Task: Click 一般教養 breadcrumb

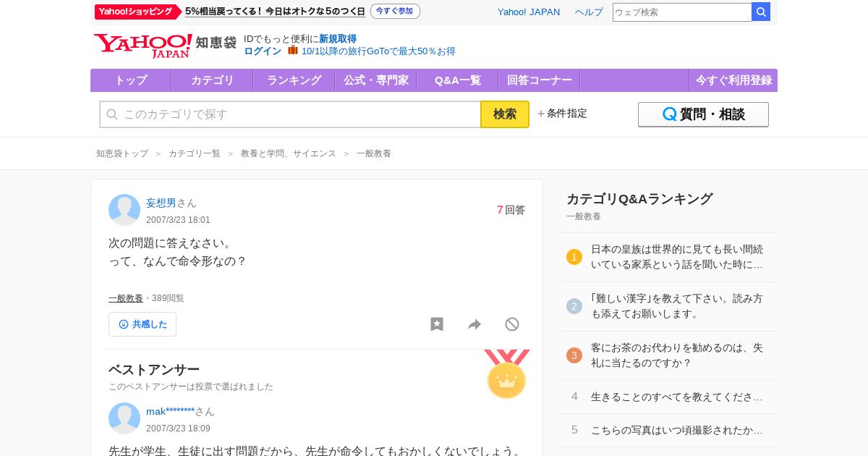Action: [x=374, y=153]
